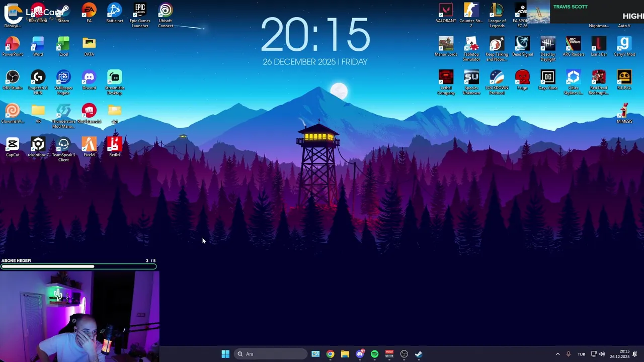This screenshot has width=644, height=362.
Task: Select Red Dead Redemption shortcut
Action: 599,82
